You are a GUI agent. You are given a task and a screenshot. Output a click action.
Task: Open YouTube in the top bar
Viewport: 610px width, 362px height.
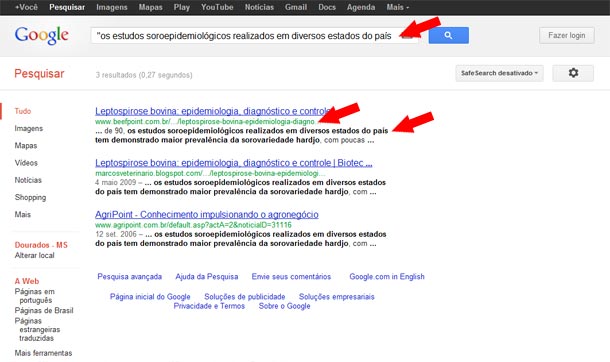(217, 7)
